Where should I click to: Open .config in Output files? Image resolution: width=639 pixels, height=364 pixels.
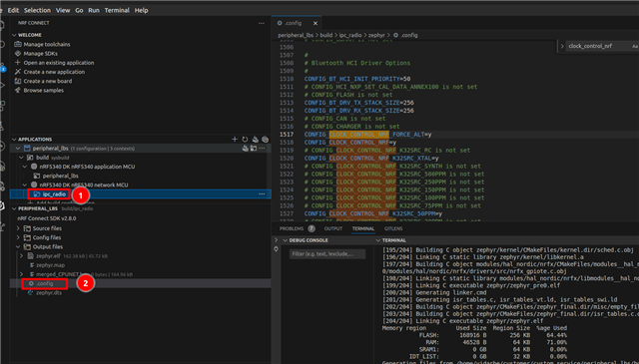click(44, 283)
